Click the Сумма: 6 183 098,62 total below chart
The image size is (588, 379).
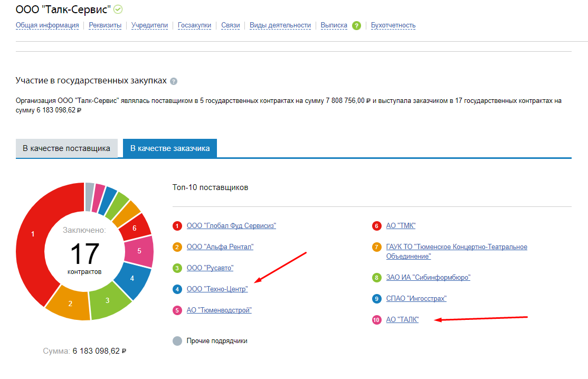tap(84, 351)
